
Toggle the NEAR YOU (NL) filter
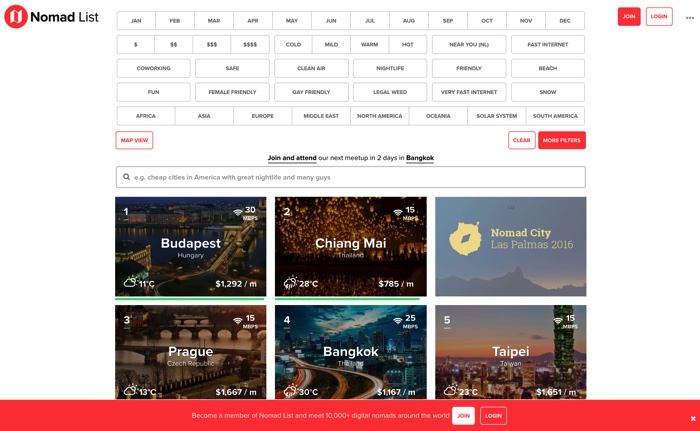pos(469,44)
